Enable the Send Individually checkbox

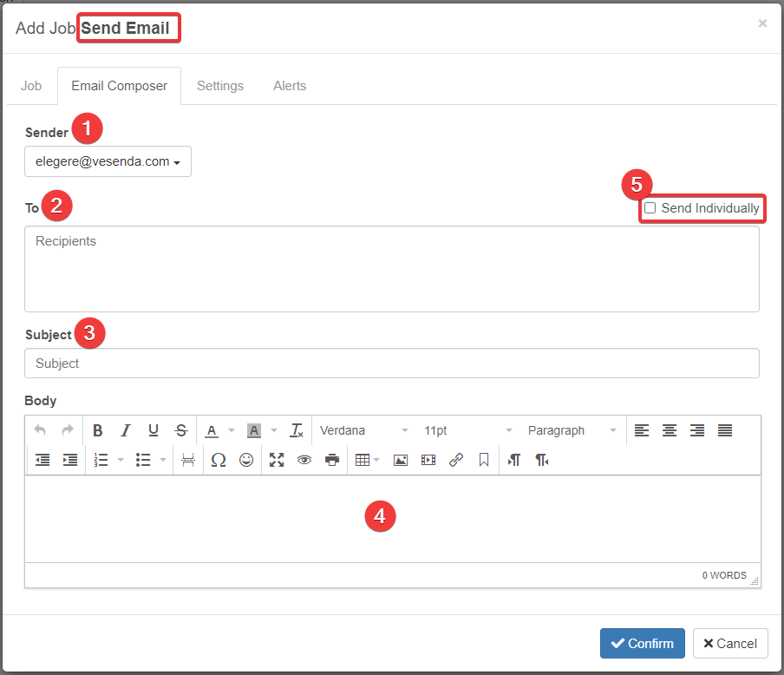pos(650,208)
